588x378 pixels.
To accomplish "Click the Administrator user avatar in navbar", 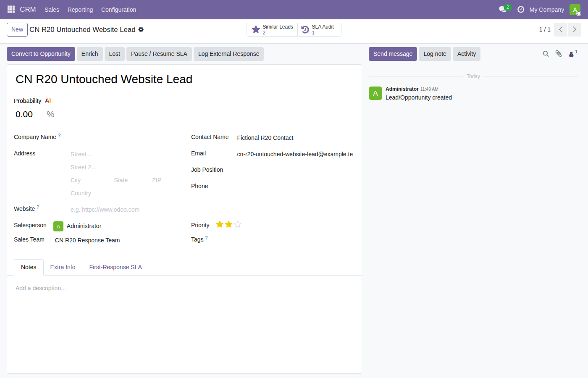I will (x=575, y=10).
